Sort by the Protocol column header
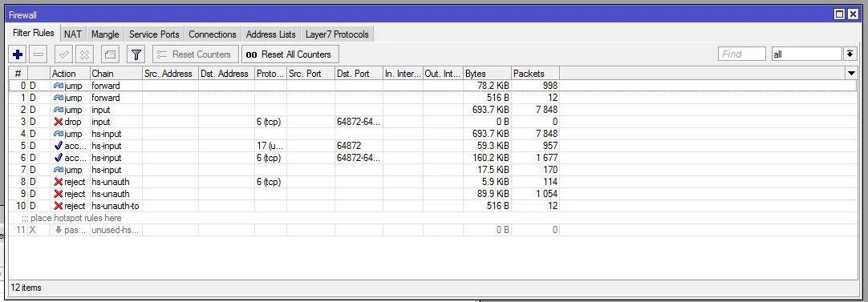868x302 pixels. pyautogui.click(x=270, y=74)
